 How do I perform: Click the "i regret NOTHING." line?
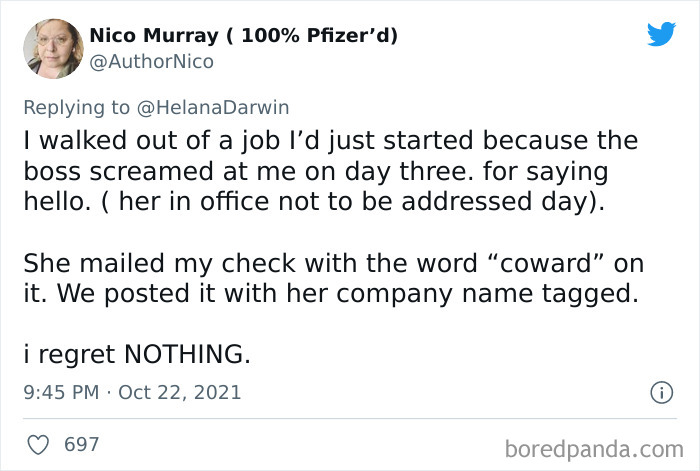137,354
